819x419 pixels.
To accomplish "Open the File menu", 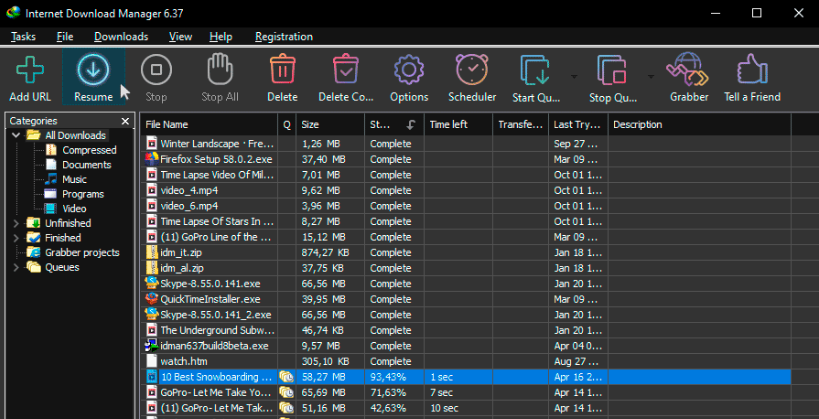I will 65,37.
